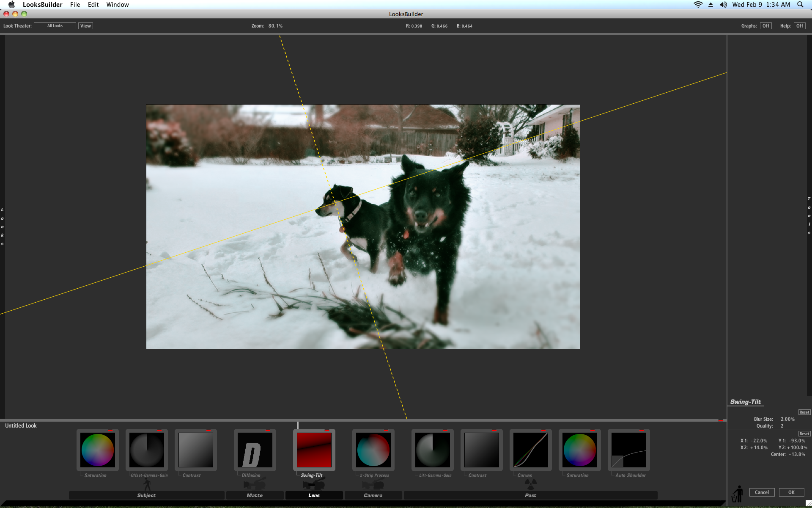Screen dimensions: 812x508
Task: Toggle the enable light on Offset-Gamma-Gain tile
Action: [x=159, y=430]
